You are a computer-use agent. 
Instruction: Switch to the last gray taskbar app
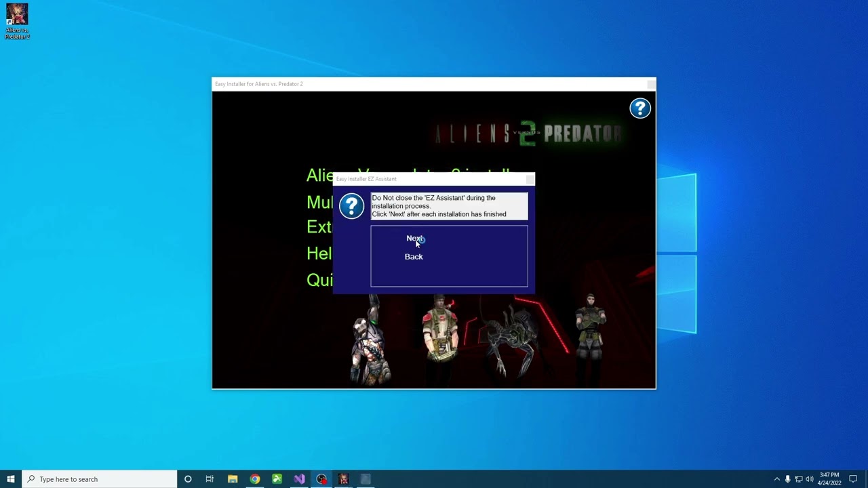tap(366, 479)
